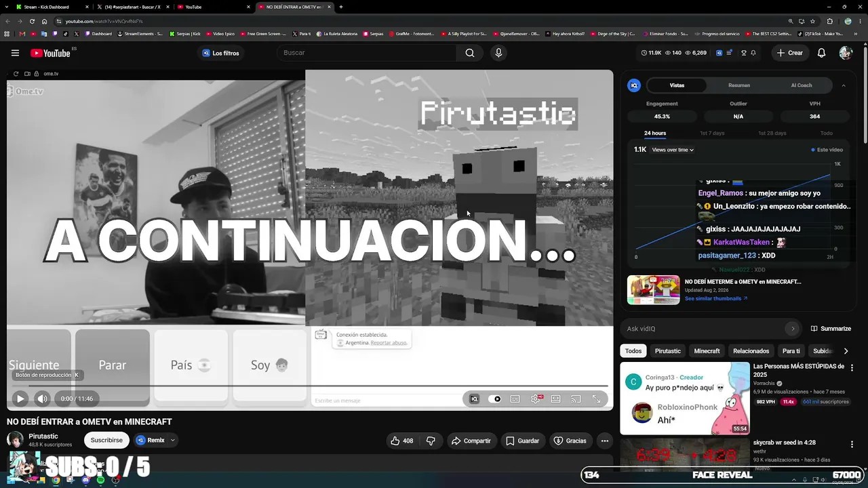868x488 pixels.
Task: Cast video to a device
Action: point(576,399)
